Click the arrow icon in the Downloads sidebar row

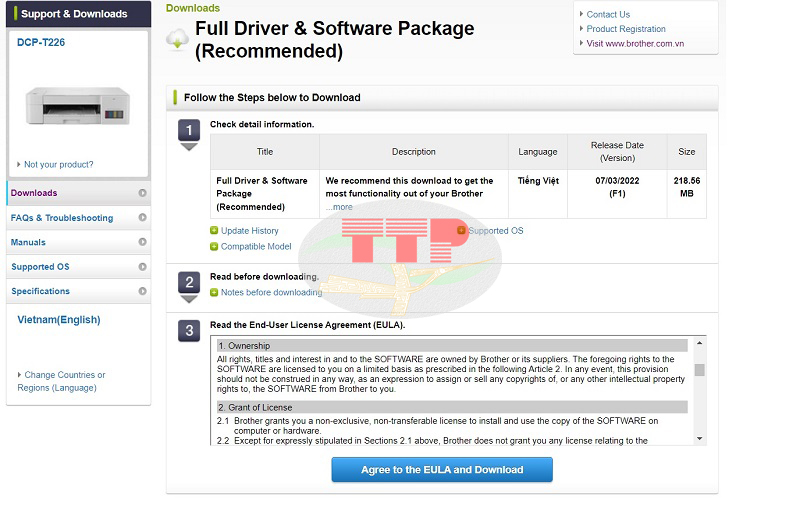(142, 193)
